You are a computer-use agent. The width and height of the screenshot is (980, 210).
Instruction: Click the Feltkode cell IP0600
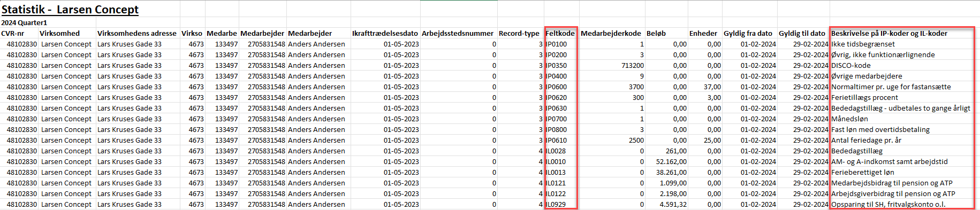click(x=556, y=87)
